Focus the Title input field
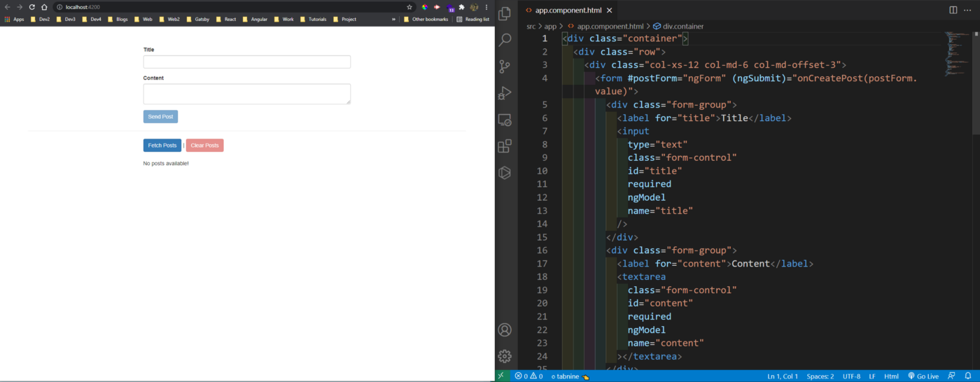 tap(247, 62)
